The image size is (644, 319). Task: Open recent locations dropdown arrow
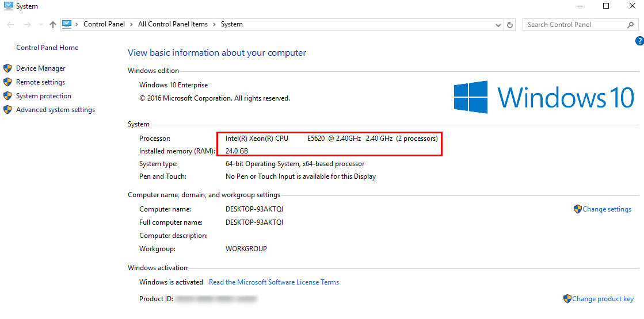tap(40, 25)
